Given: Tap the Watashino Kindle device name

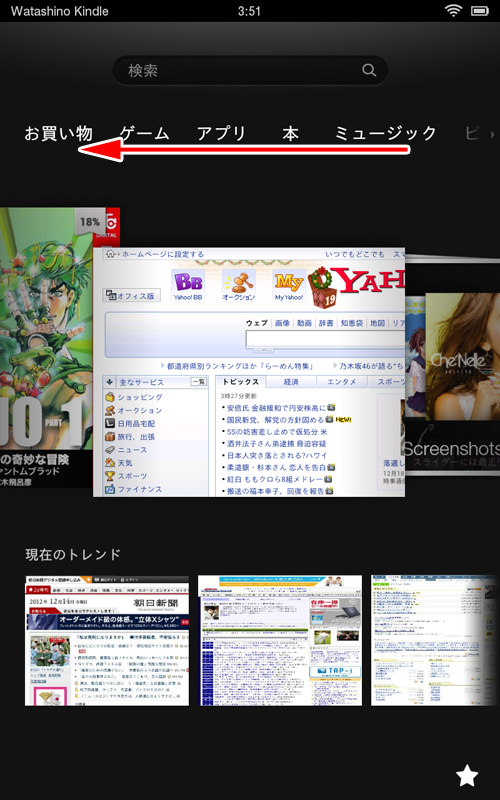Looking at the screenshot, I should [60, 11].
